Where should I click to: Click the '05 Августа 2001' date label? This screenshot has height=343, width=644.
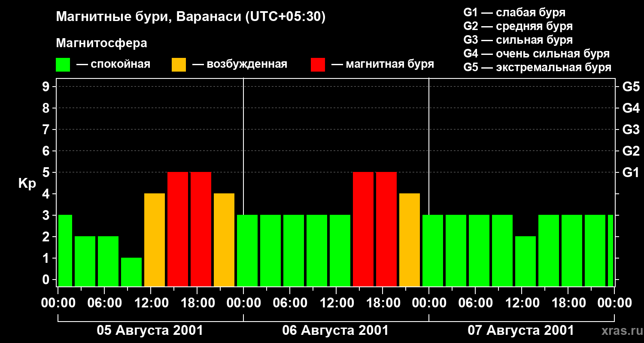[x=150, y=331]
